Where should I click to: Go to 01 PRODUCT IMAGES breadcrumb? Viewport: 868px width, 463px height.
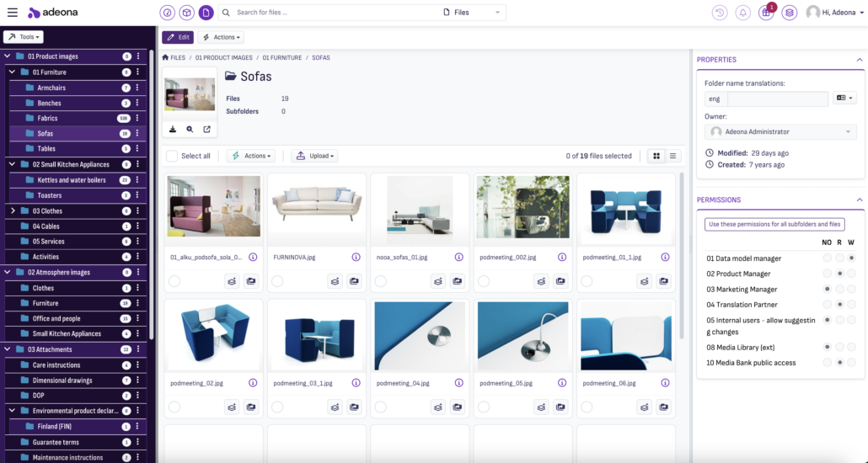click(x=223, y=57)
